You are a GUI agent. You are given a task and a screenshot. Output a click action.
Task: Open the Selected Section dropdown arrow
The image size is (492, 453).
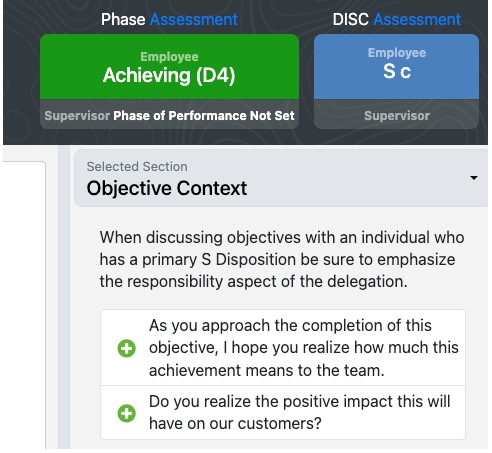[x=474, y=178]
